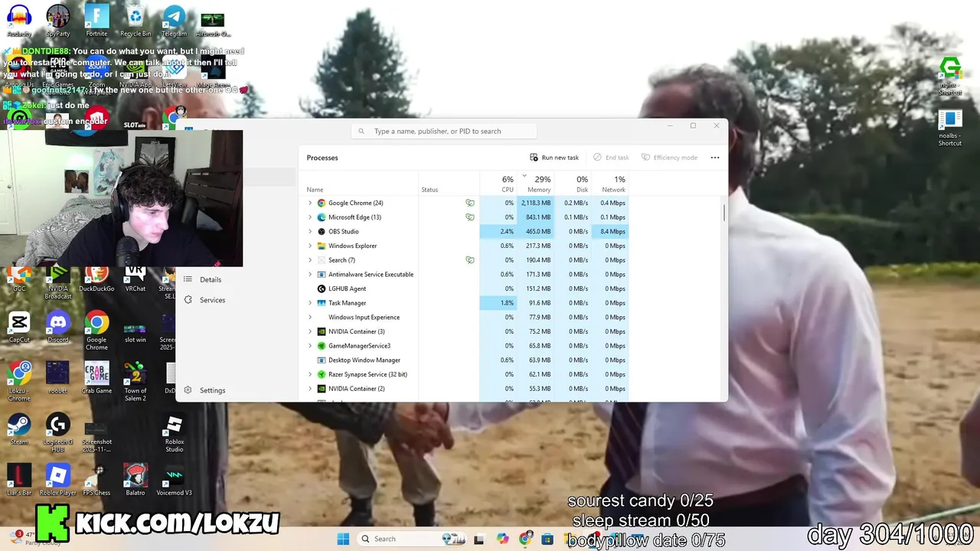Open the roobet desktop shortcut
Screen dimensions: 980x551
coord(57,378)
